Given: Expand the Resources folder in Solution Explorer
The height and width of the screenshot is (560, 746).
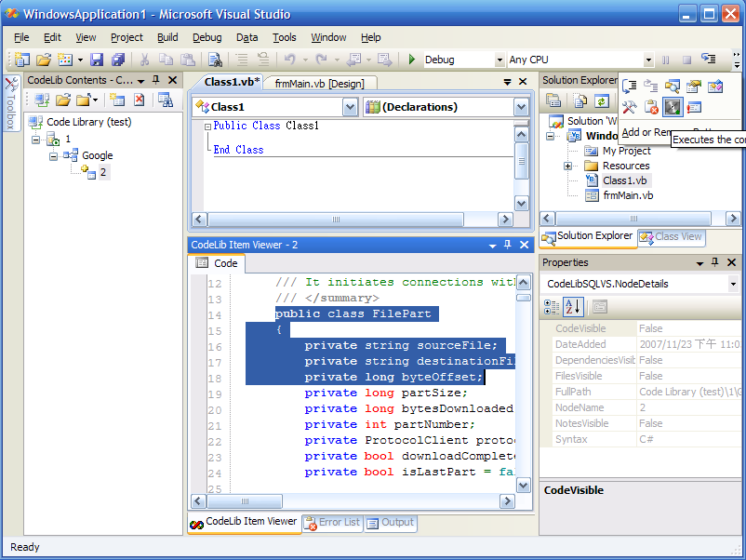Looking at the screenshot, I should pyautogui.click(x=567, y=167).
